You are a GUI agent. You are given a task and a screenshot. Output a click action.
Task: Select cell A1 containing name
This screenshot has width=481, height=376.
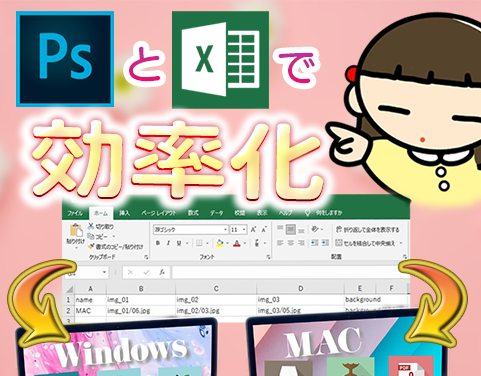[x=90, y=300]
